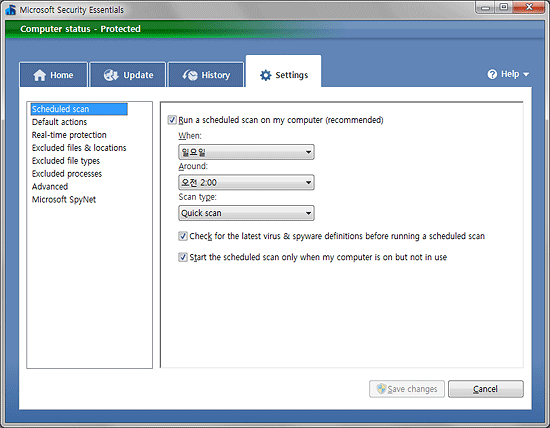The image size is (550, 428).
Task: Select Advanced settings category
Action: click(50, 187)
